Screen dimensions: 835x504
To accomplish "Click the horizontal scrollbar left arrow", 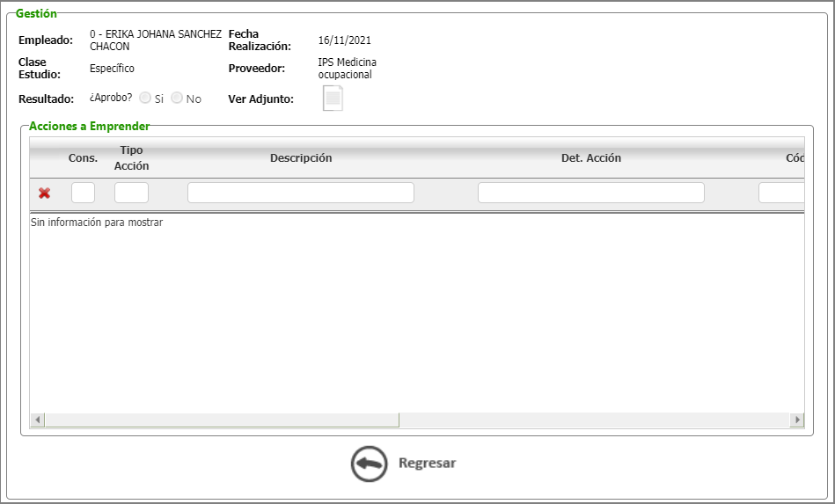I will pos(37,420).
